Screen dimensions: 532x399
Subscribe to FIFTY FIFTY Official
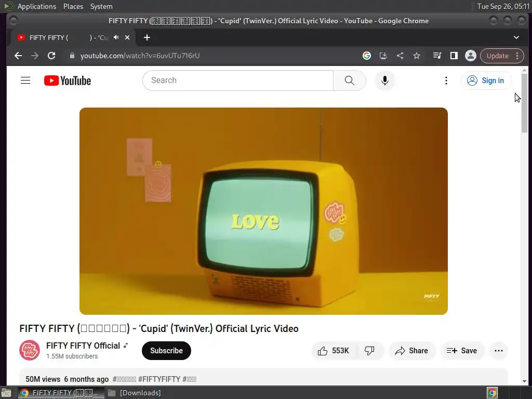click(x=166, y=351)
